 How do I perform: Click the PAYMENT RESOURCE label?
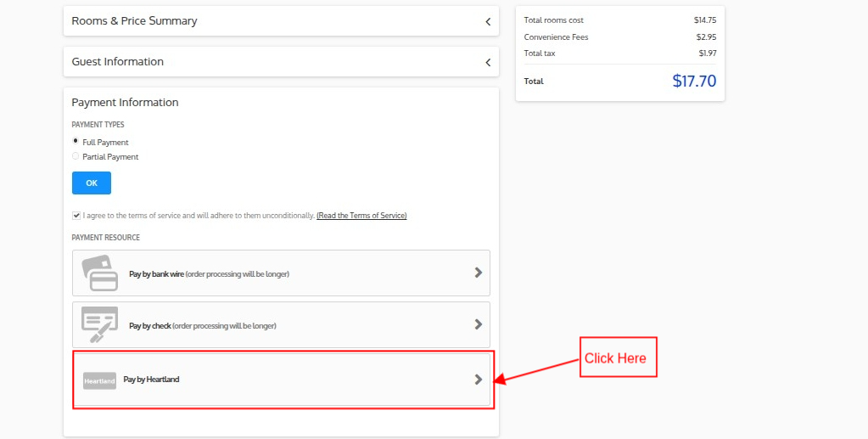(106, 238)
